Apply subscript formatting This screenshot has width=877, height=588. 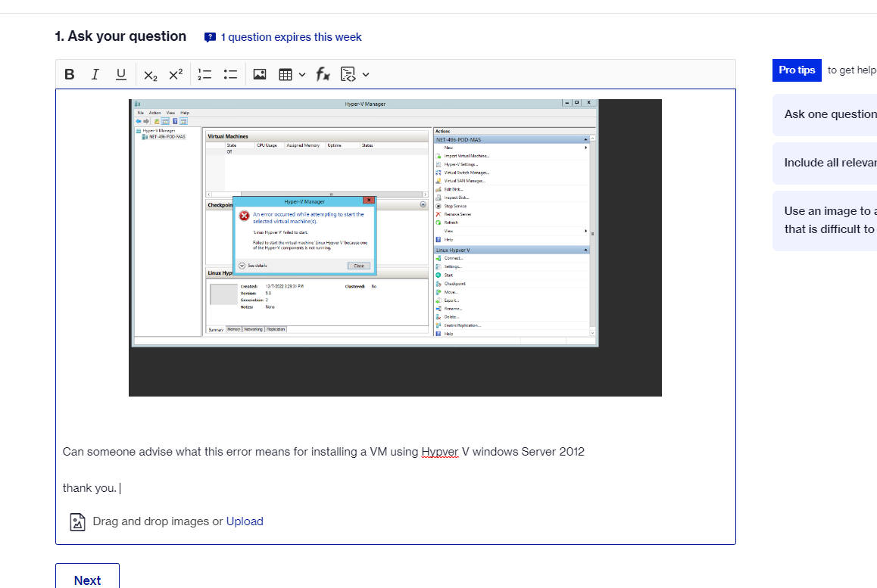tap(151, 75)
